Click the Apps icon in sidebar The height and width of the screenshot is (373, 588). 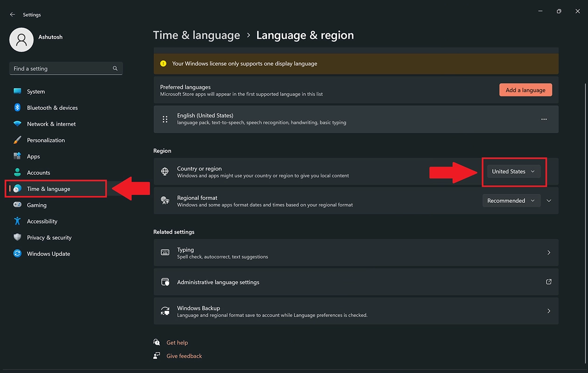click(x=17, y=156)
